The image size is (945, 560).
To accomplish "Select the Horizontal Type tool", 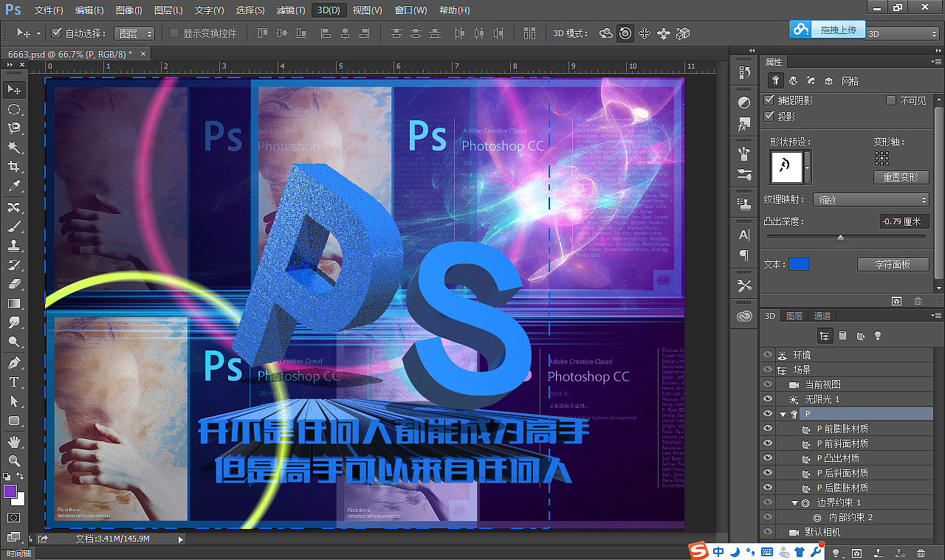I will point(14,382).
